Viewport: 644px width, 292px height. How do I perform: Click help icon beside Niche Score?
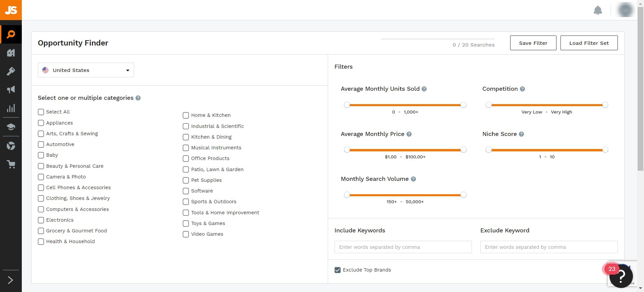coord(521,134)
